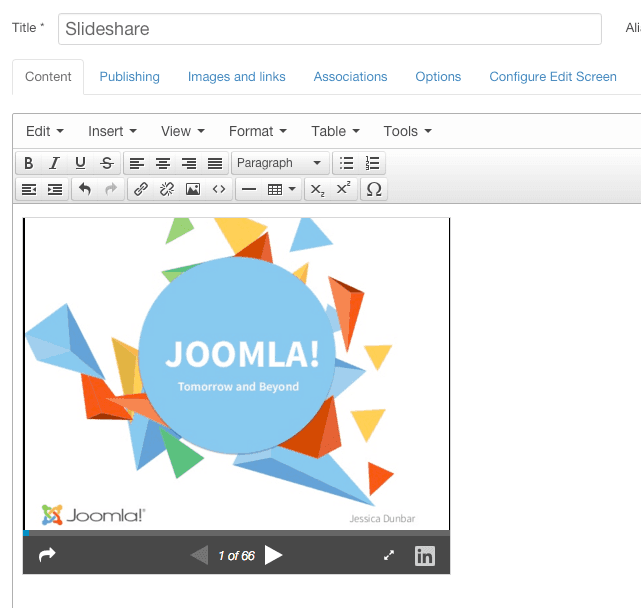Open source code view
Image resolution: width=641 pixels, height=608 pixels.
(219, 189)
